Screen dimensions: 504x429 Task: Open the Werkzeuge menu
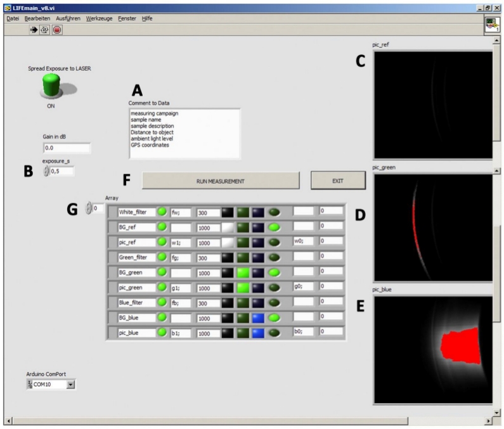pos(99,18)
